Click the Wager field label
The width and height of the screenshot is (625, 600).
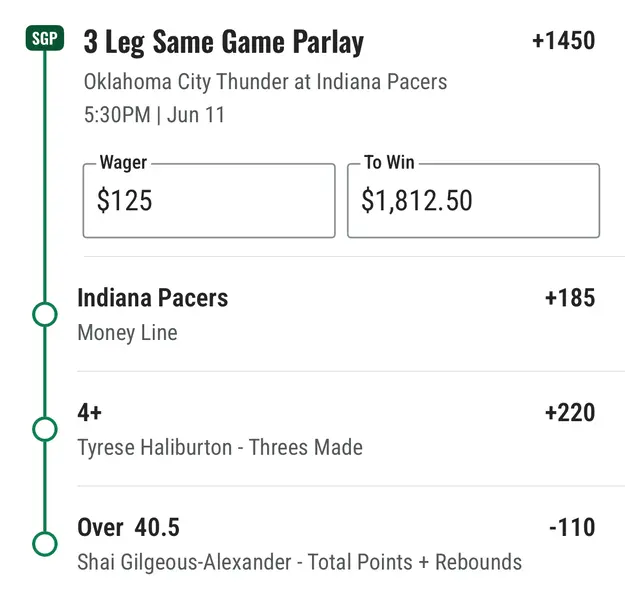[122, 163]
